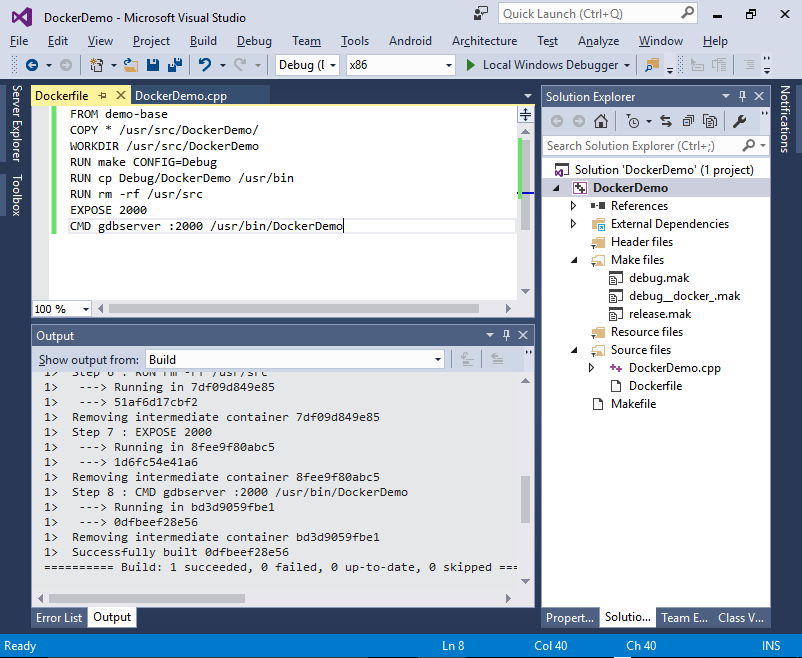
Task: Open the File menu
Action: 19,41
